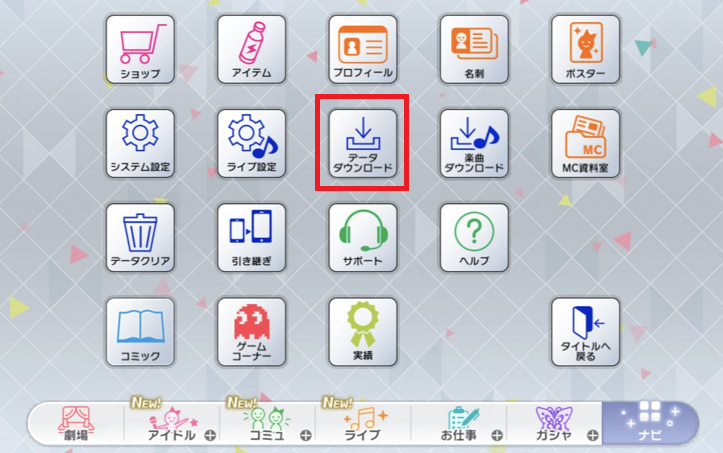Click タイトルへ戻る exit door button
Screen dimensions: 723x453
(586, 332)
